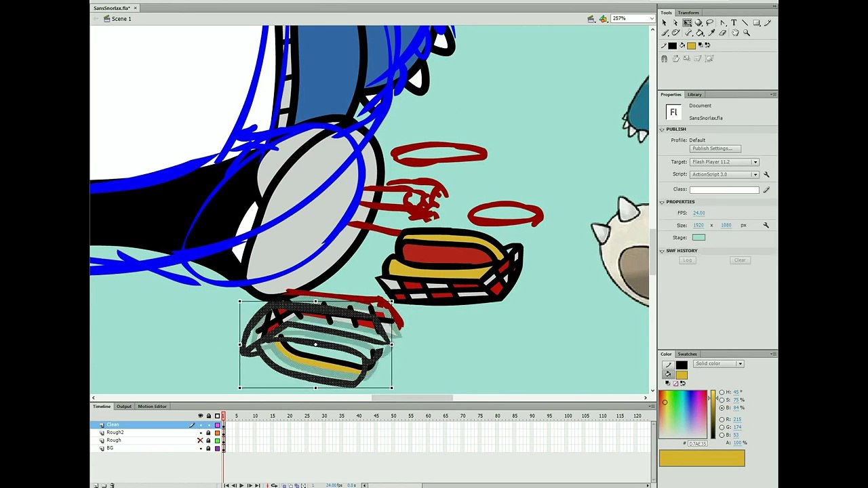Unlock the BG layer
Screen dimensions: 868x488
[x=208, y=448]
